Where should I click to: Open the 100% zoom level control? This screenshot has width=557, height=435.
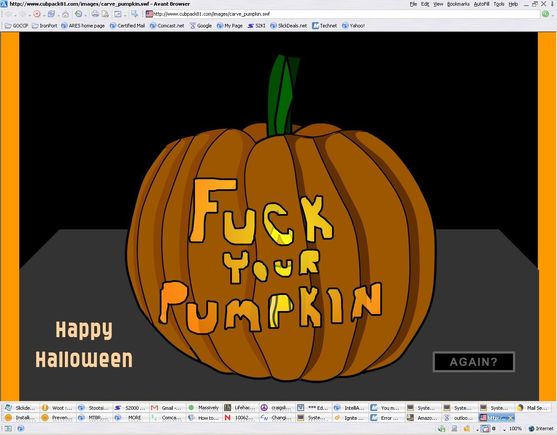515,429
